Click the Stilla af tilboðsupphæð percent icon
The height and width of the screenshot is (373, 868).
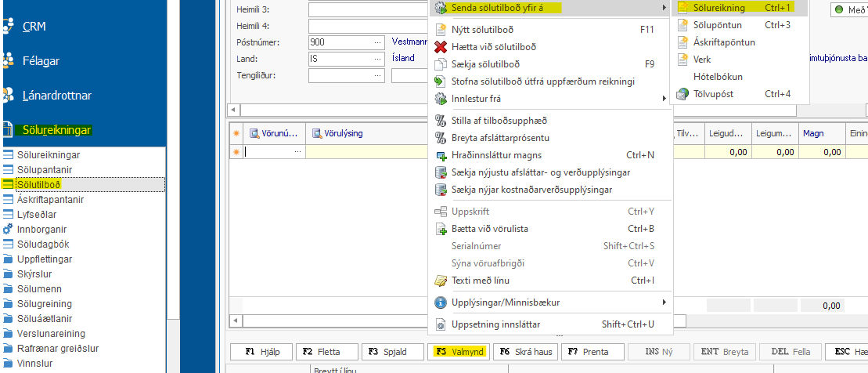(439, 121)
